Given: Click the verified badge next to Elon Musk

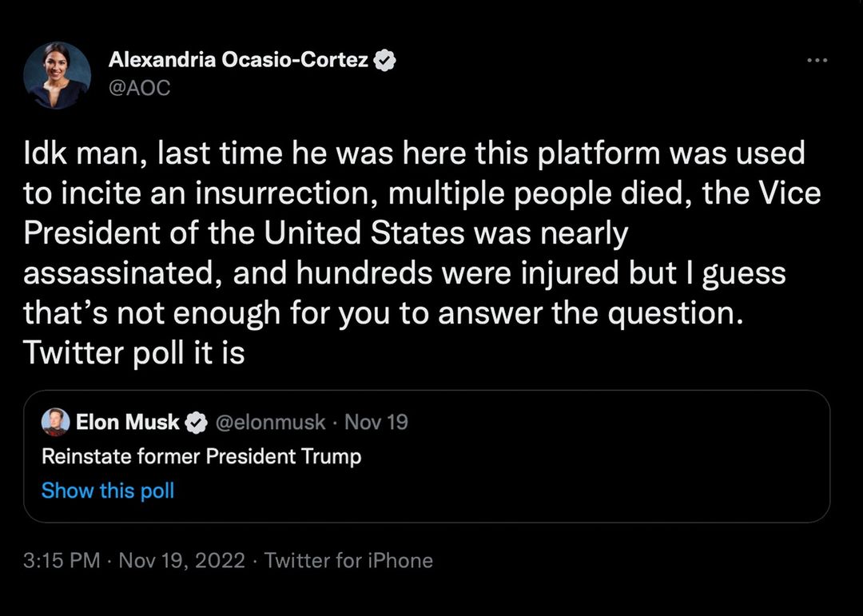Looking at the screenshot, I should click(197, 422).
